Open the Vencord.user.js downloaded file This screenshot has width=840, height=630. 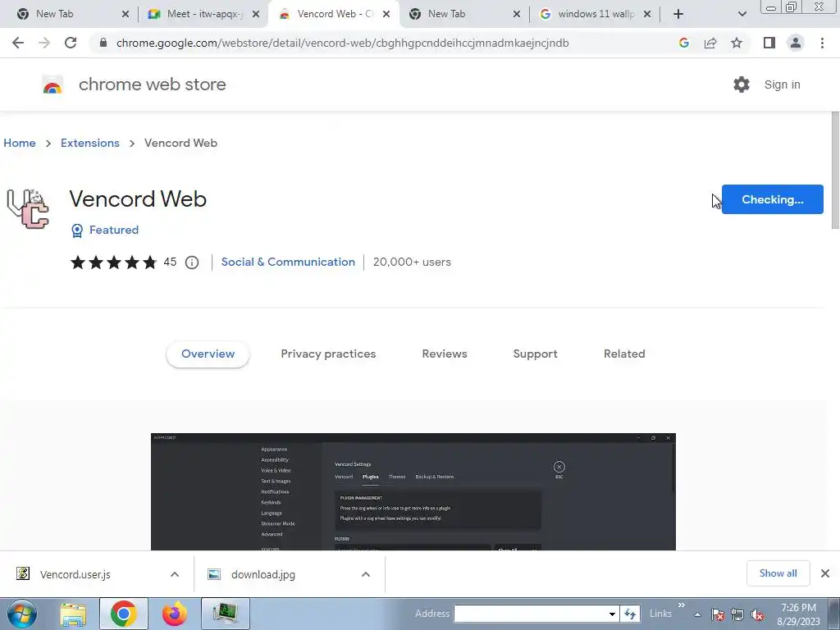[75, 574]
